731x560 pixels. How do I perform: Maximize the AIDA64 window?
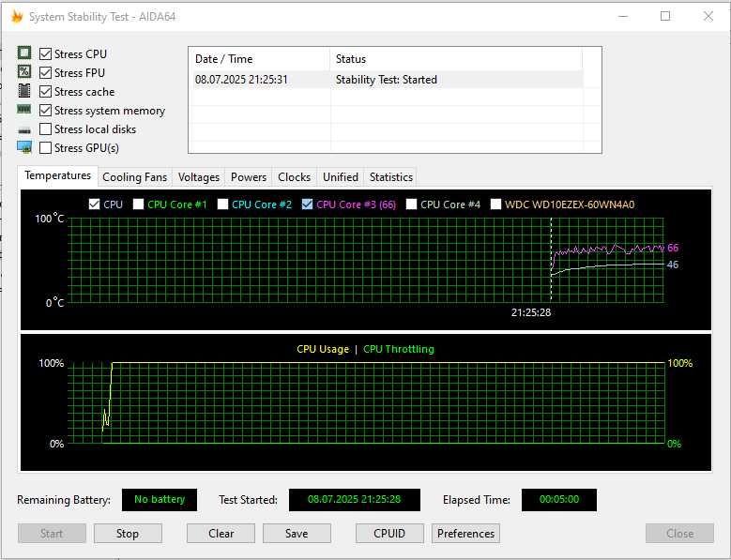[x=665, y=17]
